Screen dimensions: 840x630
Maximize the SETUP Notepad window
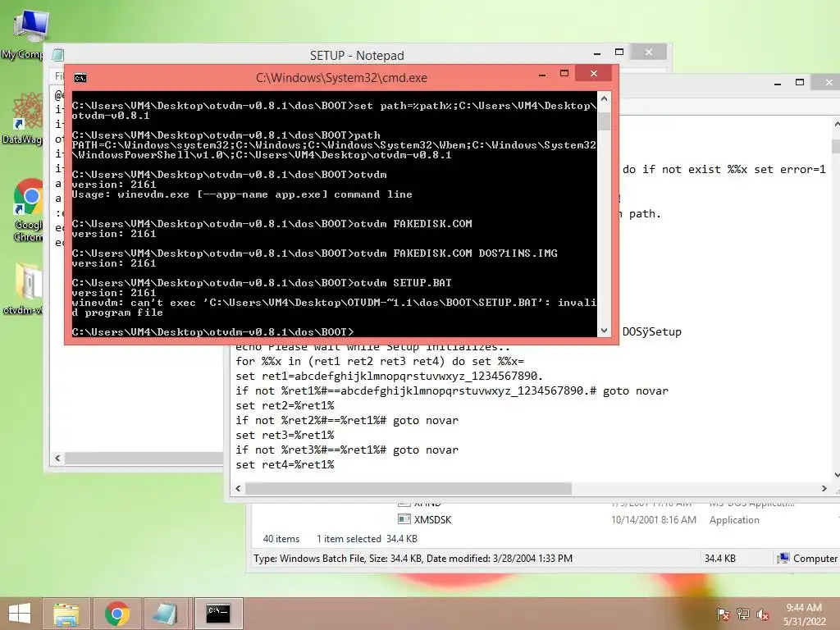point(619,52)
